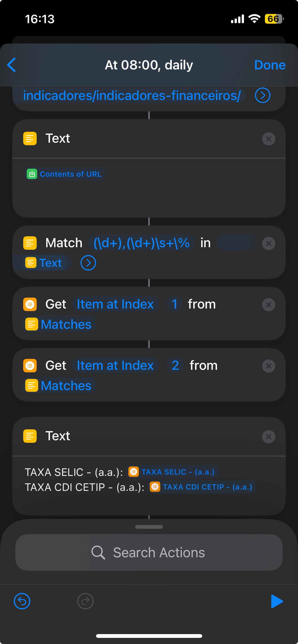Expand the URL action options chevron
The image size is (298, 644).
[262, 95]
